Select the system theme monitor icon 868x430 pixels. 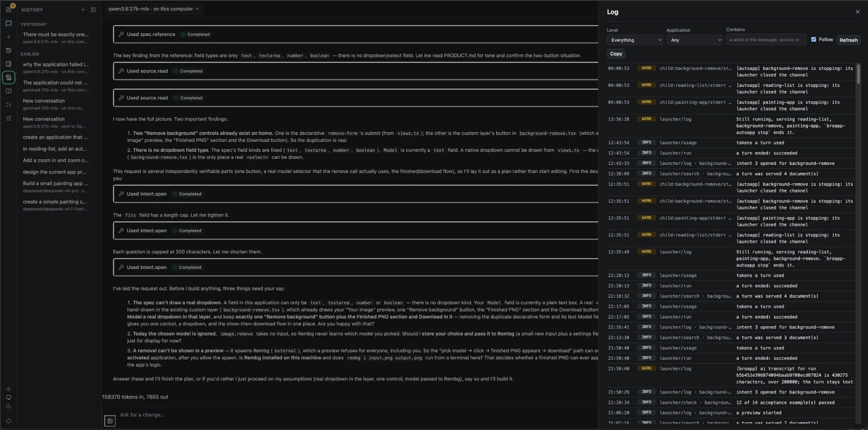9,397
